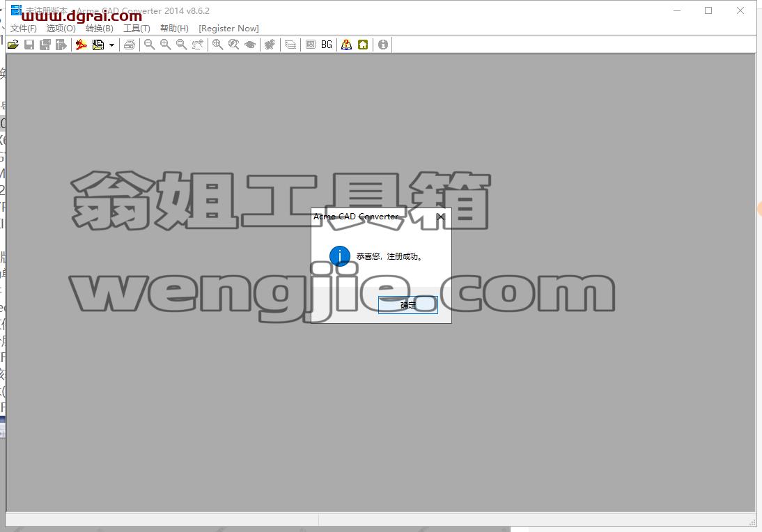Click the help book icon
This screenshot has width=762, height=532.
346,45
